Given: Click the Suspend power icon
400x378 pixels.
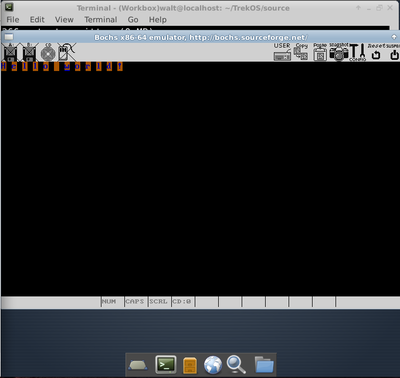Looking at the screenshot, I should tap(393, 52).
